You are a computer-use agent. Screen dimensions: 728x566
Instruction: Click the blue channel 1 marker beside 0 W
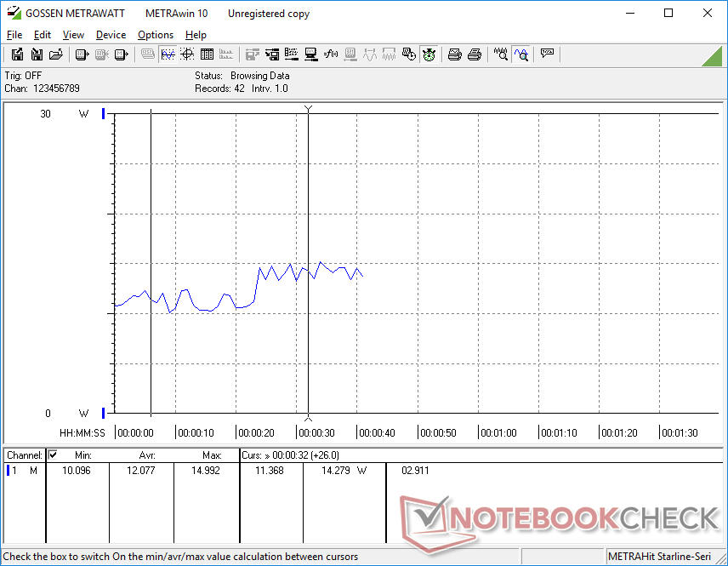[x=104, y=413]
